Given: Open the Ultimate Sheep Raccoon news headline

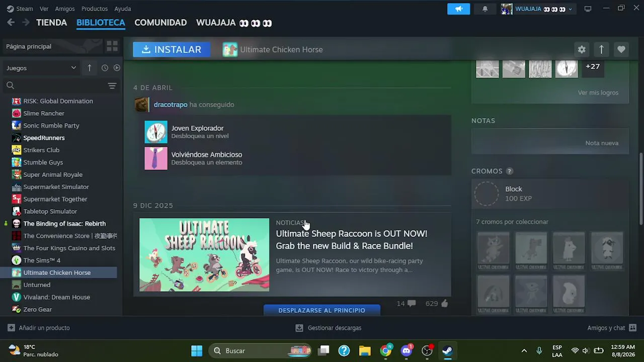Looking at the screenshot, I should (352, 240).
